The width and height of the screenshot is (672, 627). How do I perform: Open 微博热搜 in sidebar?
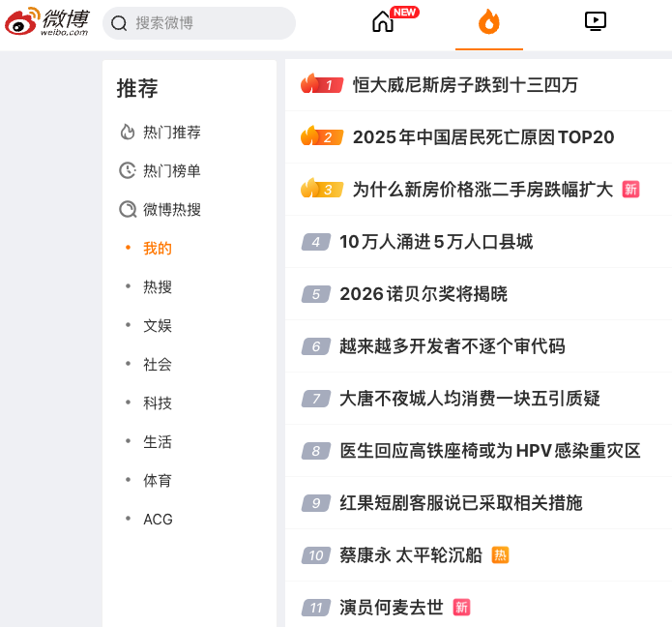coord(172,209)
